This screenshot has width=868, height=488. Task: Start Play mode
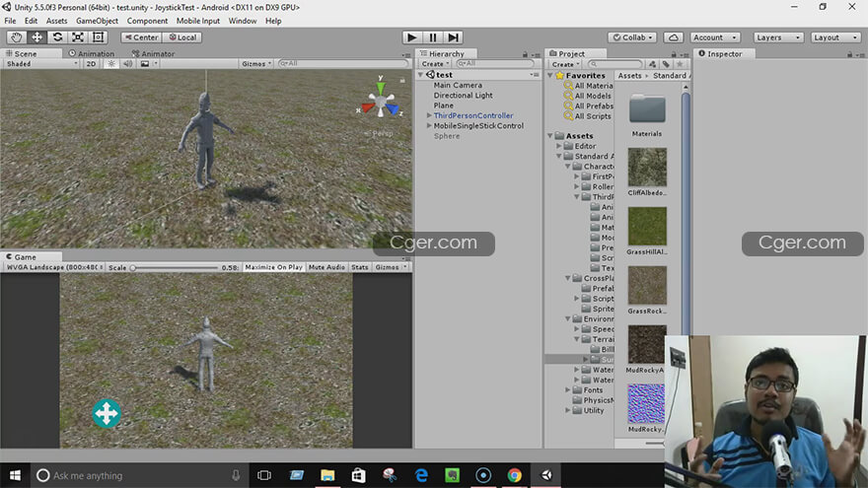[x=411, y=37]
